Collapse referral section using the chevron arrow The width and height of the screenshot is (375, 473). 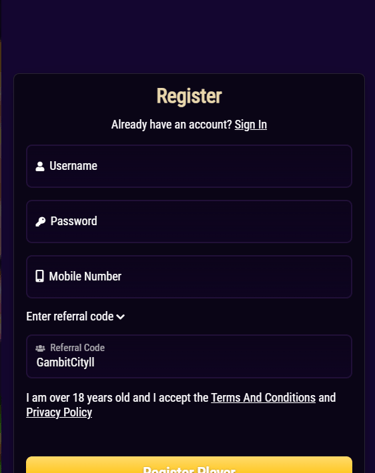click(121, 317)
